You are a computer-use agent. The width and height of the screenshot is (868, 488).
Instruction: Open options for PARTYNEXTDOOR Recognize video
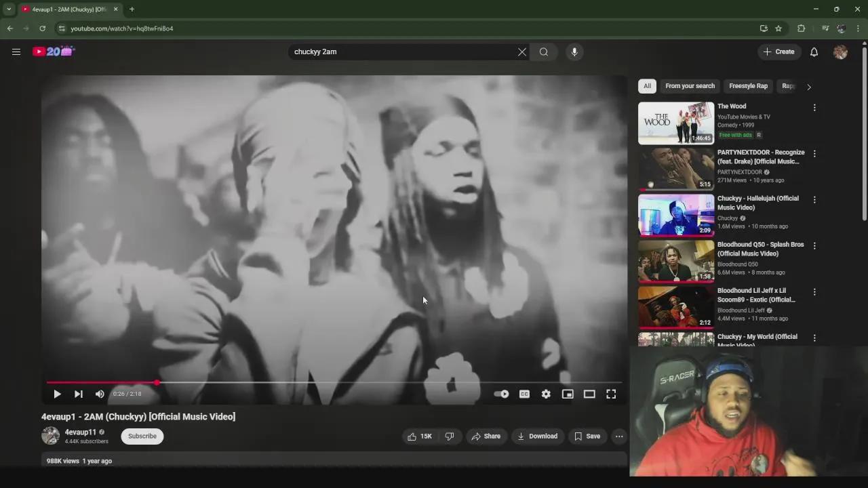coord(814,154)
